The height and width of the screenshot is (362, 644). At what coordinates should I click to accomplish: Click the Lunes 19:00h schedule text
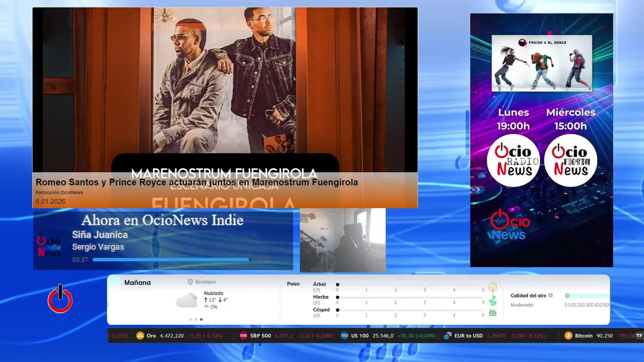point(513,119)
